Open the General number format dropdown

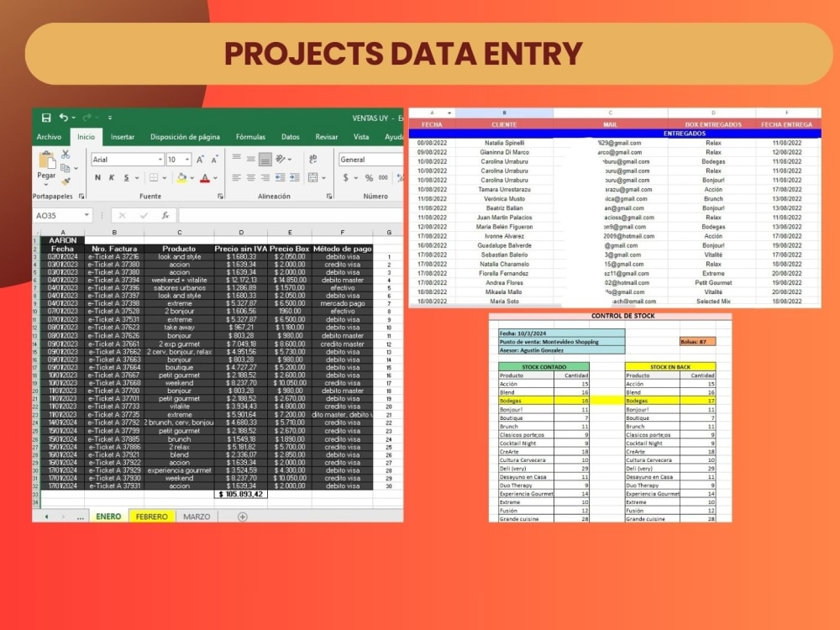tap(370, 159)
